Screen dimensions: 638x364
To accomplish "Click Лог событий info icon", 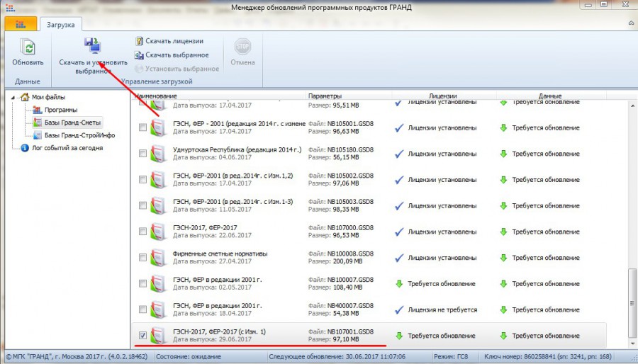I will pyautogui.click(x=25, y=148).
